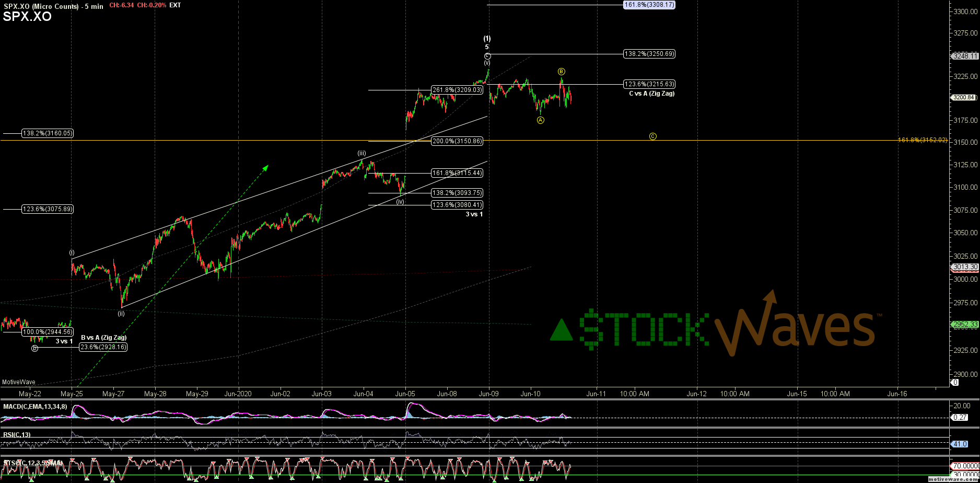Click the 200.0%(3150.86) extension label
This screenshot has height=483, width=980.
coord(457,141)
